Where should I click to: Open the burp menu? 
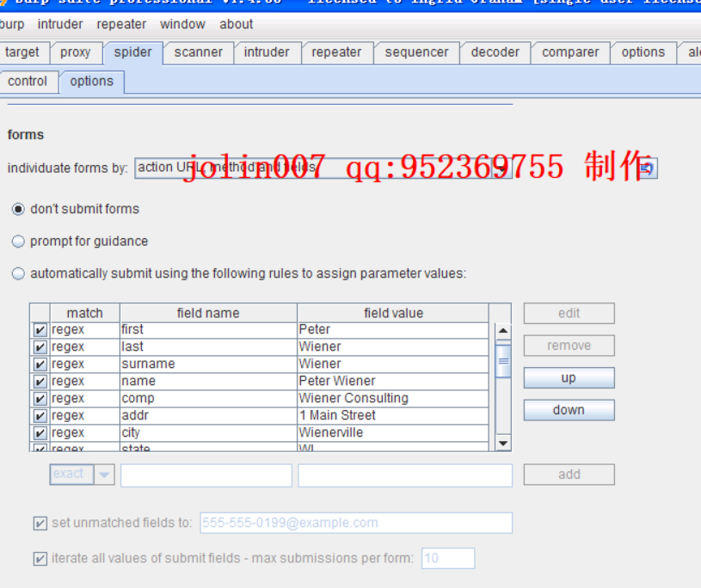pos(12,24)
